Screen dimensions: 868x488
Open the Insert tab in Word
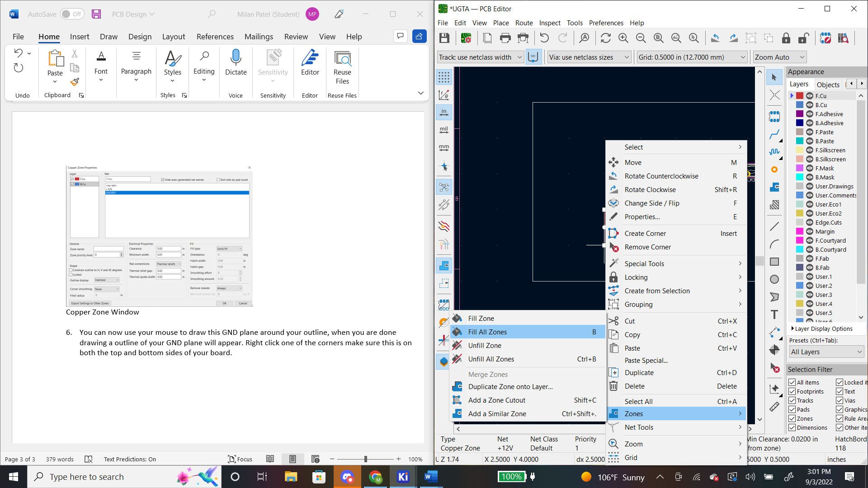[x=80, y=37]
